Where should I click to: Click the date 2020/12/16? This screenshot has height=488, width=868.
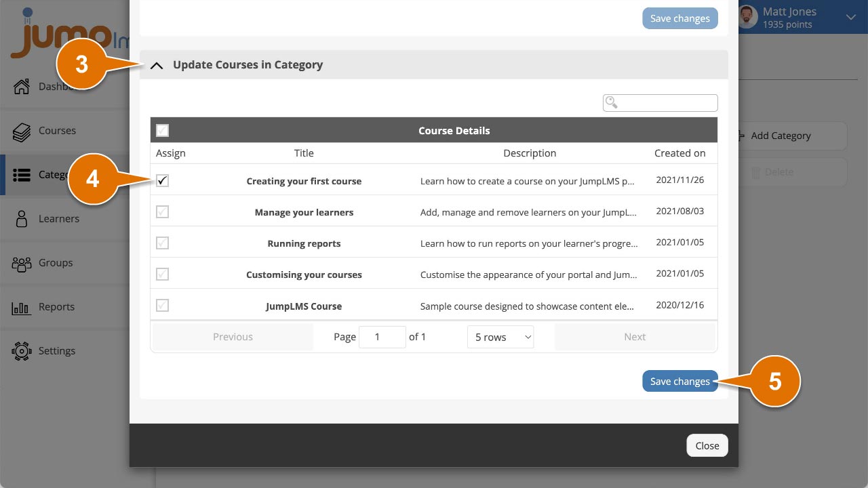point(680,305)
